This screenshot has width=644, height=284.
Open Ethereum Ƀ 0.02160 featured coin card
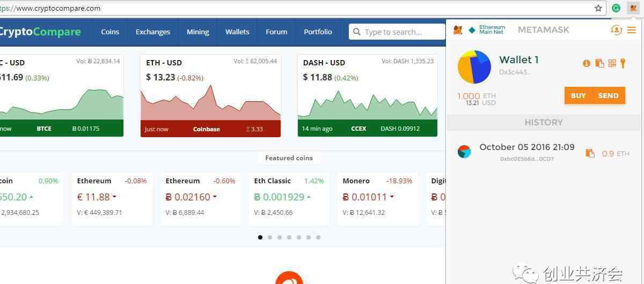(200, 198)
